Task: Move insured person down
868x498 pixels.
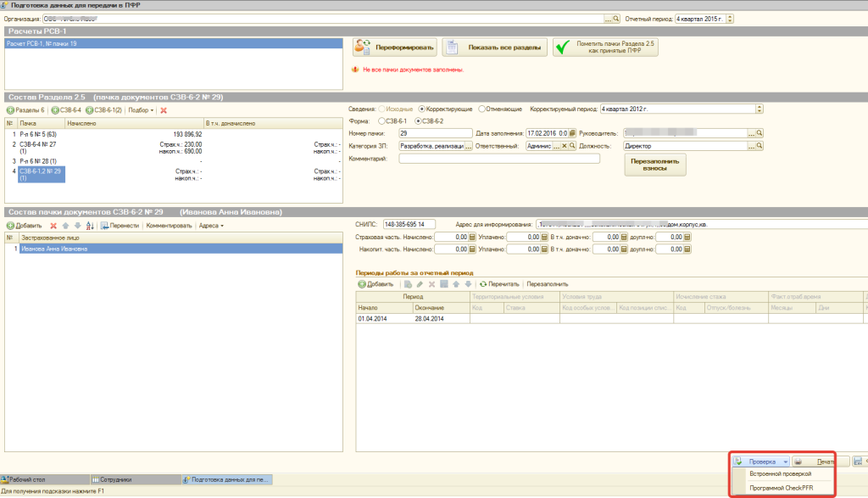Action: click(x=77, y=226)
